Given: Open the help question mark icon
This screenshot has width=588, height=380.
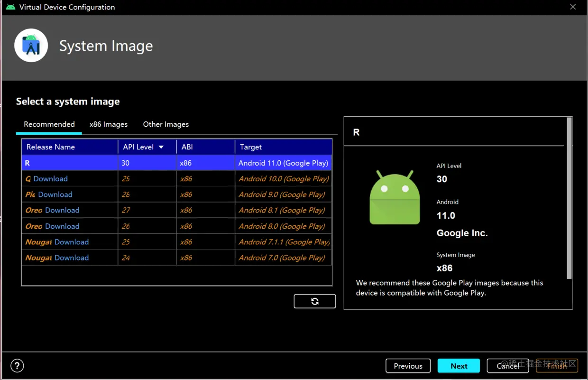Looking at the screenshot, I should click(x=17, y=366).
